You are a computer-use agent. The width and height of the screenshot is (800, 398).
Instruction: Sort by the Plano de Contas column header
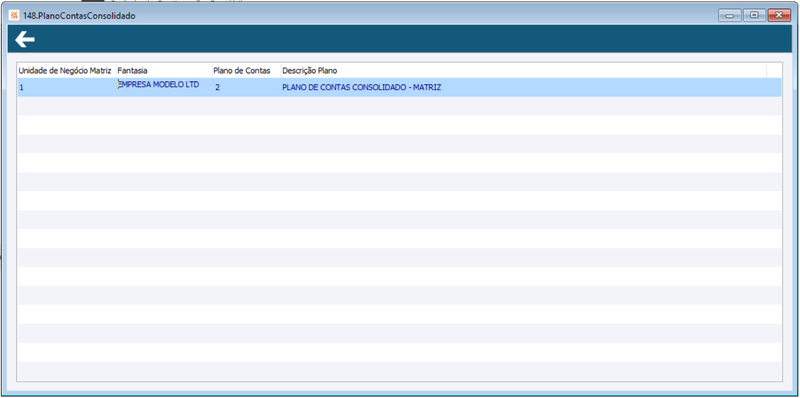(x=246, y=70)
